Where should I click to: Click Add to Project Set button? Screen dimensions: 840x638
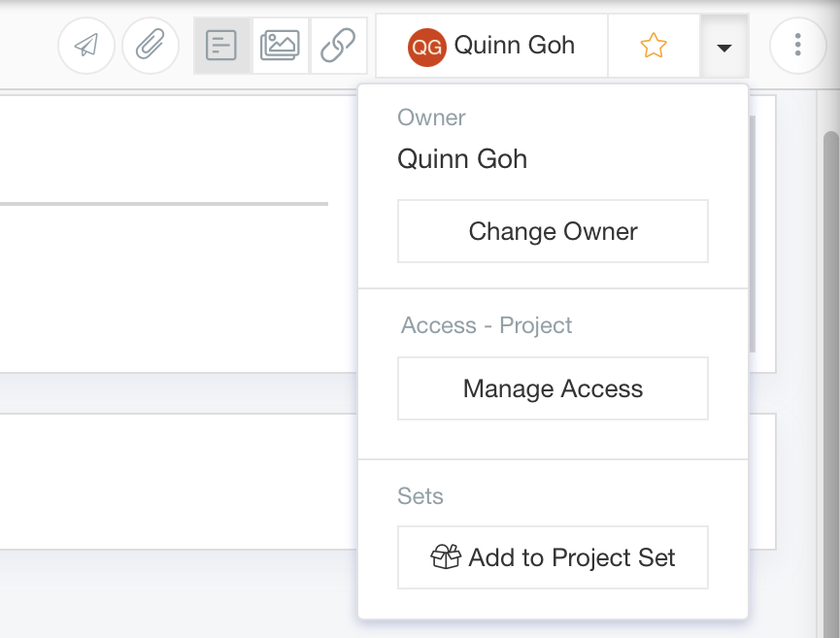(553, 557)
